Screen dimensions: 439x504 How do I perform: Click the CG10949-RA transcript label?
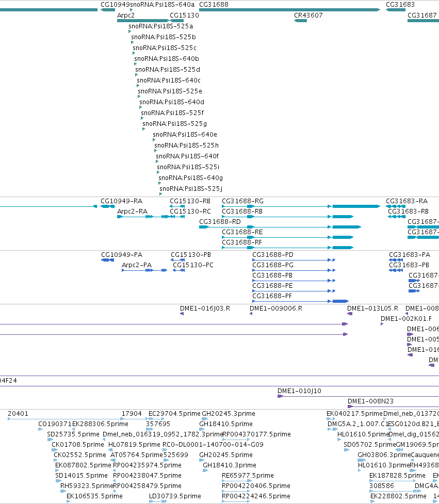(121, 201)
